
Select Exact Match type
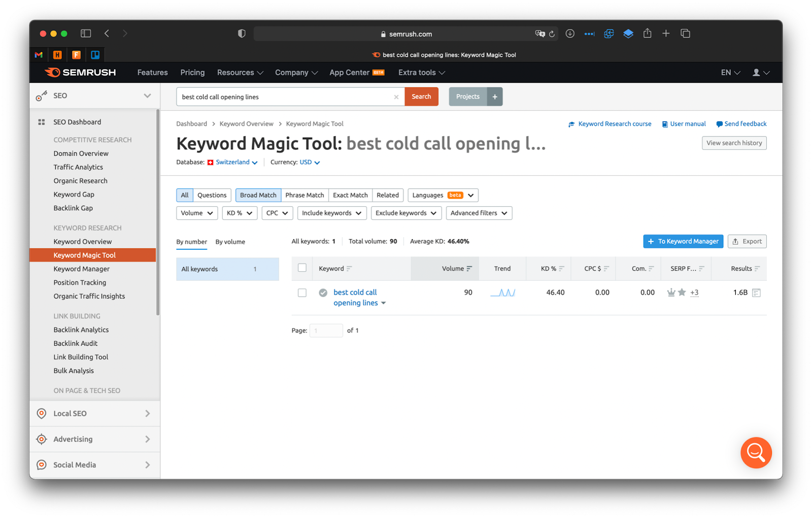[x=350, y=195]
